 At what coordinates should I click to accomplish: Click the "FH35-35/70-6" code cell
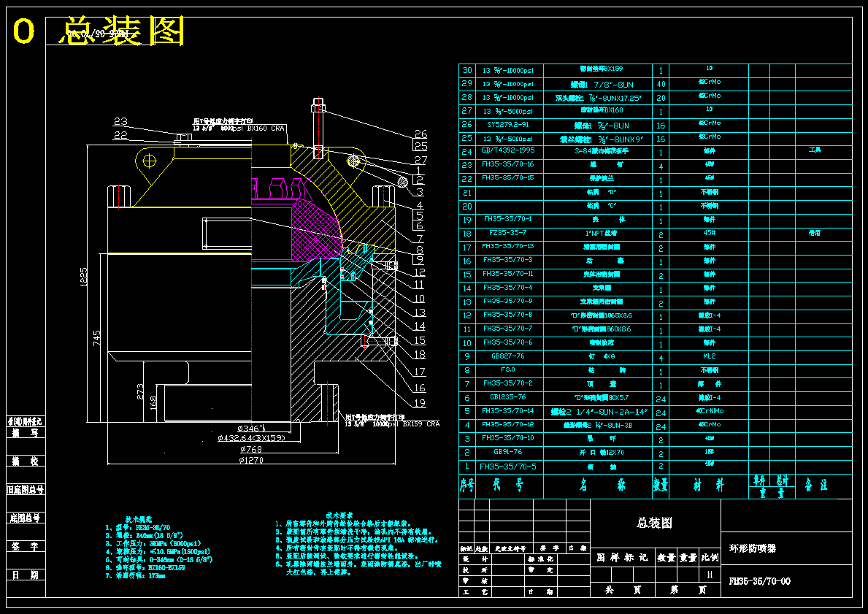click(x=508, y=342)
